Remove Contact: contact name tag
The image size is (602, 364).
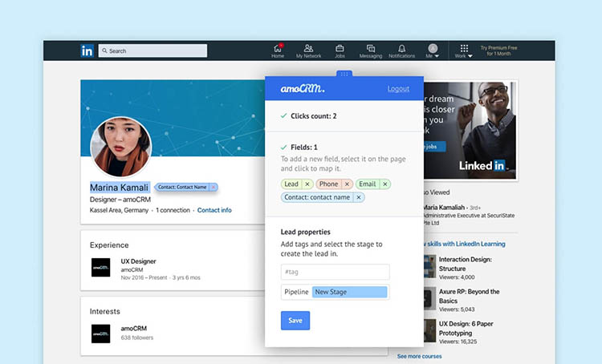[x=359, y=197]
